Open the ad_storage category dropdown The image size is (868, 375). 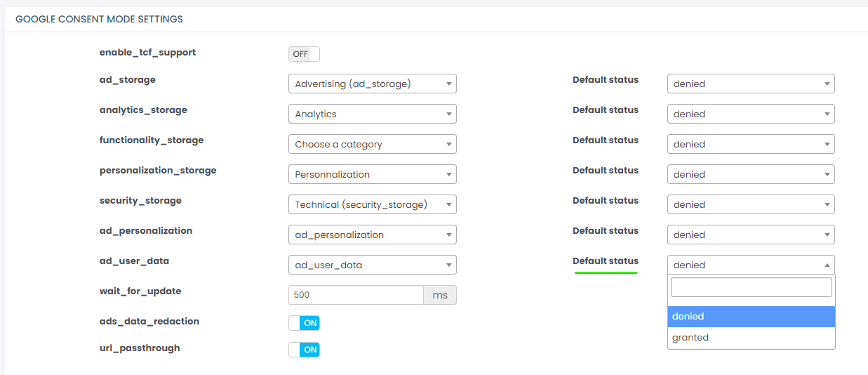coord(372,84)
